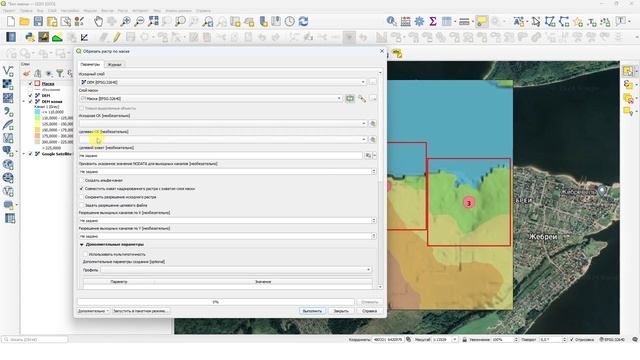Open layer styling panel brush icon
Viewport: 640px width, 360px height.
[x=27, y=73]
